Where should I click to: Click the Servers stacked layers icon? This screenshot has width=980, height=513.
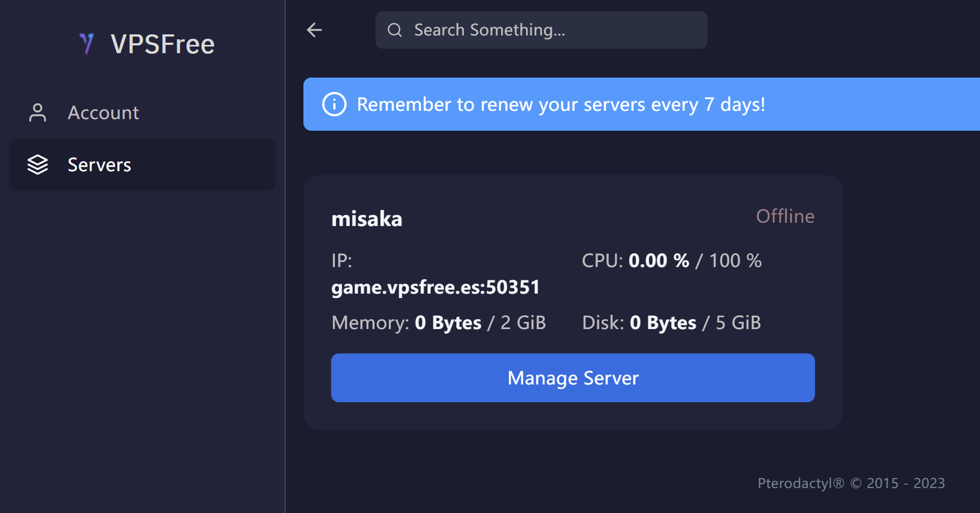(x=38, y=165)
